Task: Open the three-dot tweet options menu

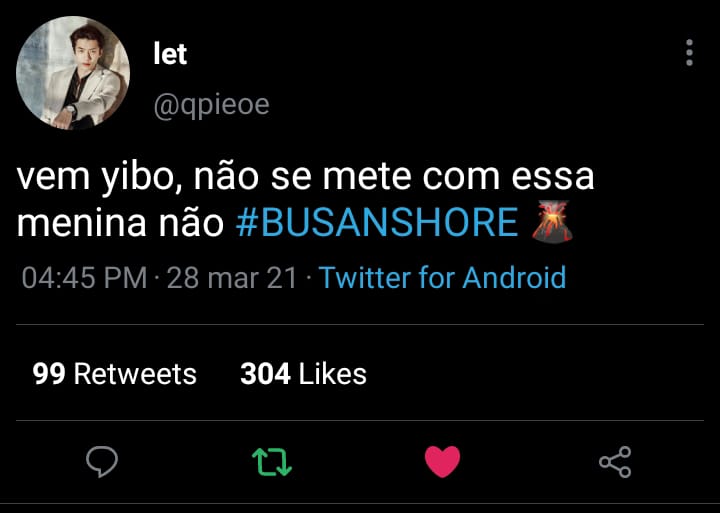Action: tap(689, 52)
